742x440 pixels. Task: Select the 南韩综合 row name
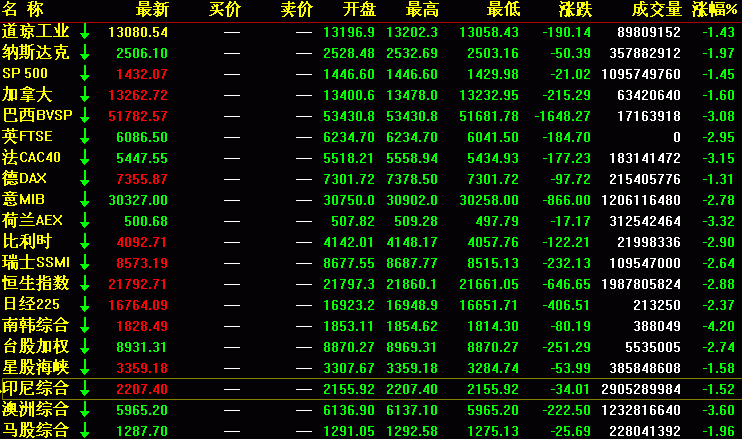36,326
